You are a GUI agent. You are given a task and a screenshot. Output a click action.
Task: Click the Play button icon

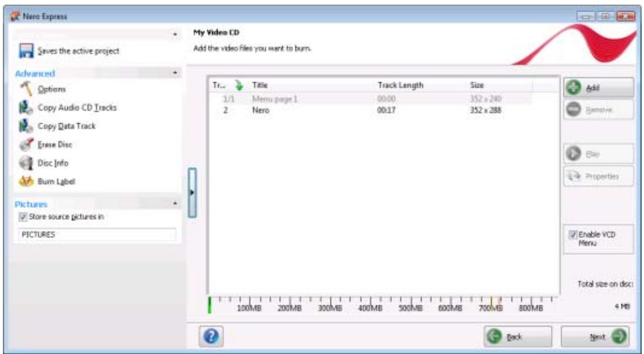pos(573,154)
